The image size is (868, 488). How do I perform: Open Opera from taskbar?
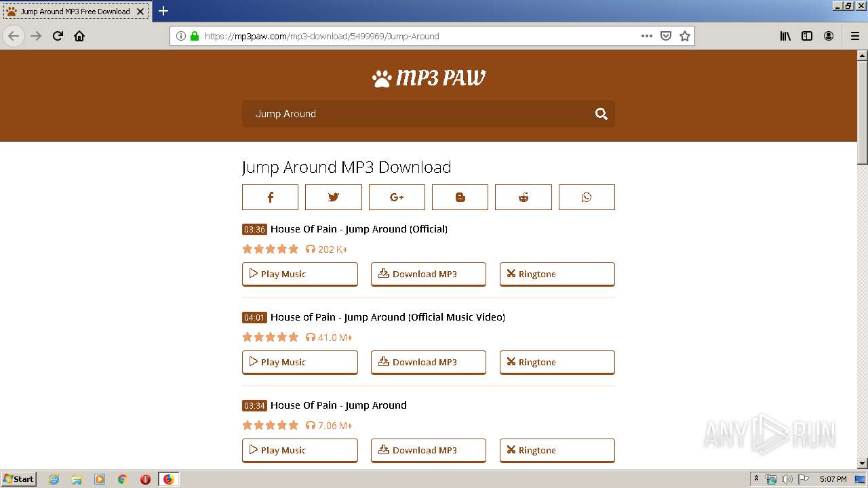tap(145, 479)
